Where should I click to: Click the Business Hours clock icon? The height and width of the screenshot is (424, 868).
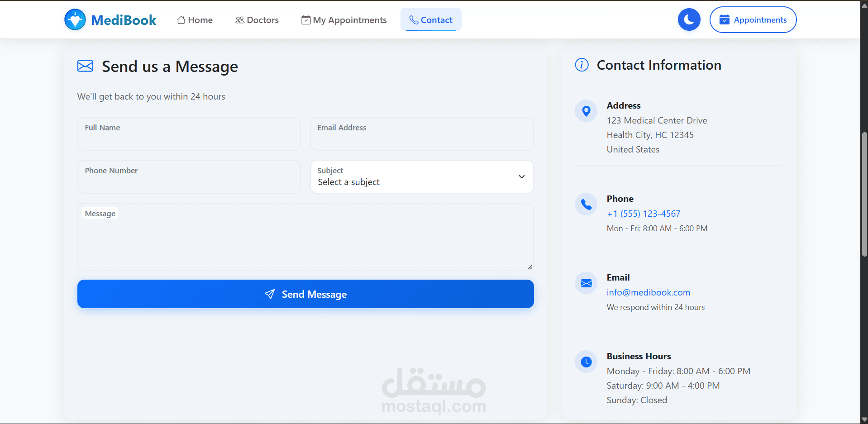[x=586, y=362]
